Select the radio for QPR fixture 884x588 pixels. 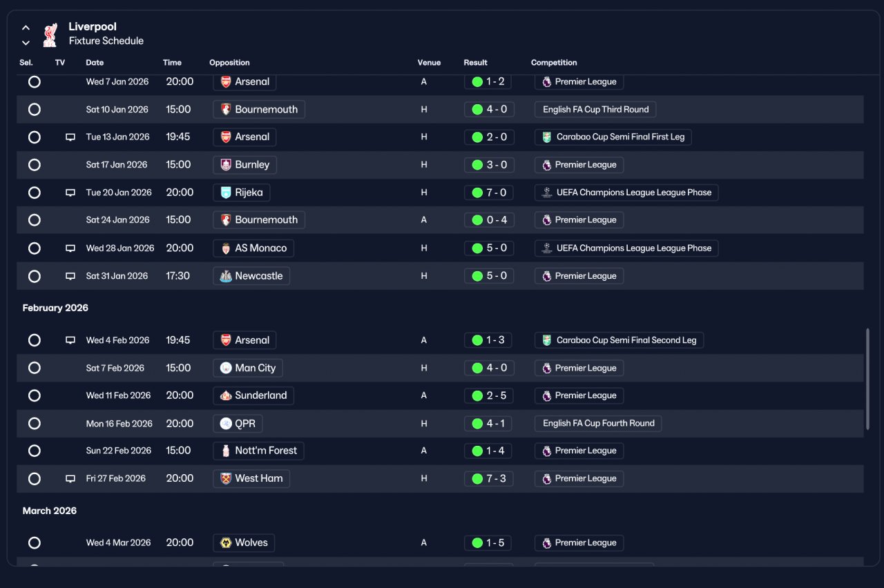click(35, 424)
